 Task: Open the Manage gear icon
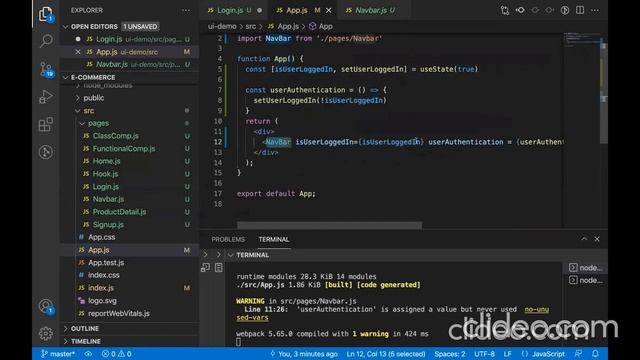46,333
